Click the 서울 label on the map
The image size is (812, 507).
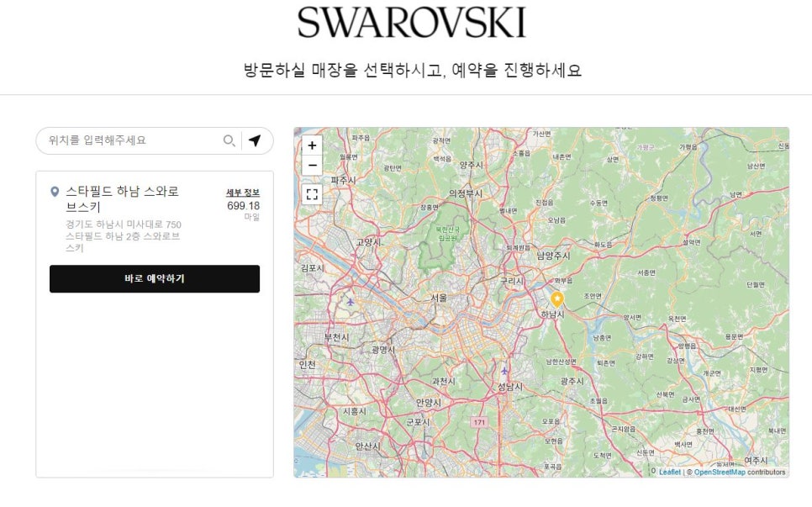439,298
